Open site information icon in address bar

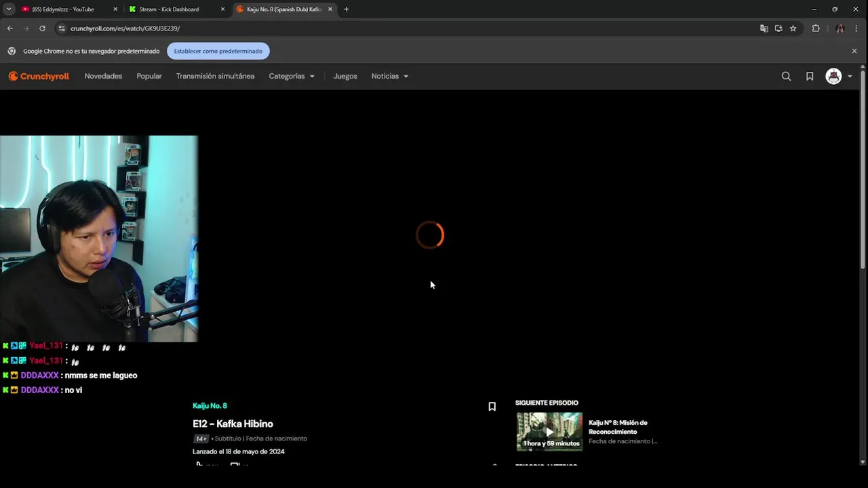point(62,28)
